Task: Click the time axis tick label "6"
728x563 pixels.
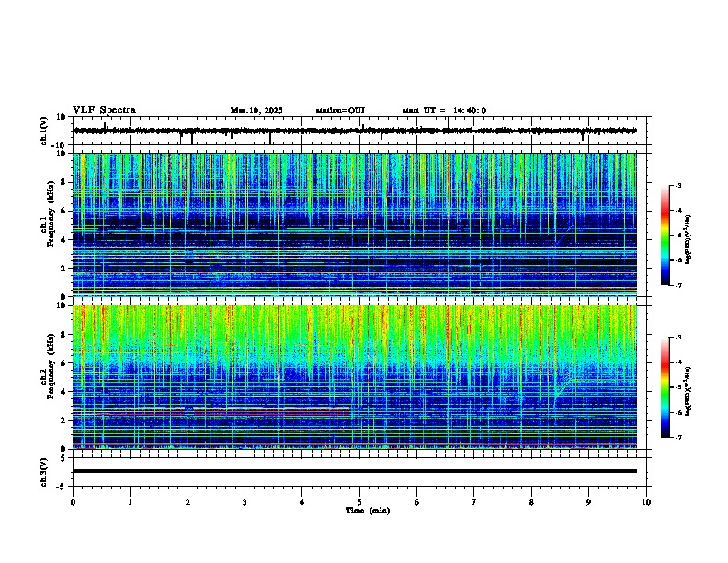Action: pyautogui.click(x=417, y=502)
